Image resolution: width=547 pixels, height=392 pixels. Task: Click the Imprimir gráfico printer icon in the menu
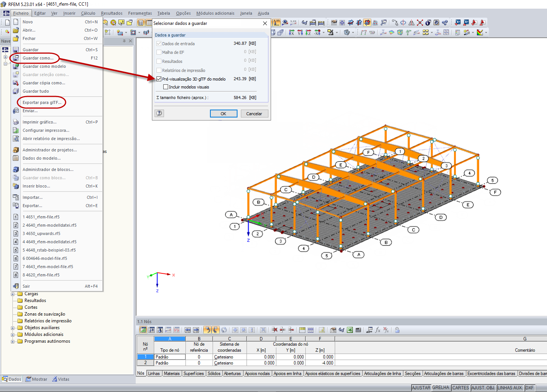pos(16,122)
